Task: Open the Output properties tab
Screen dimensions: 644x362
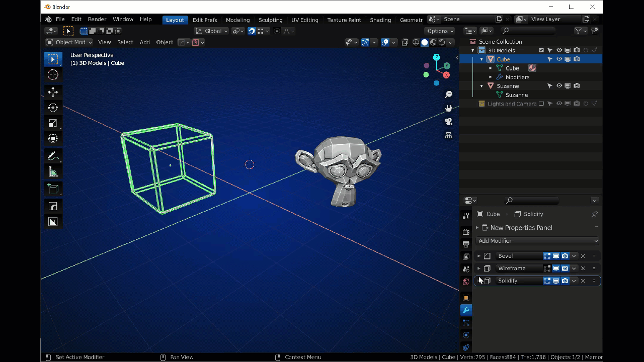Action: [x=466, y=244]
